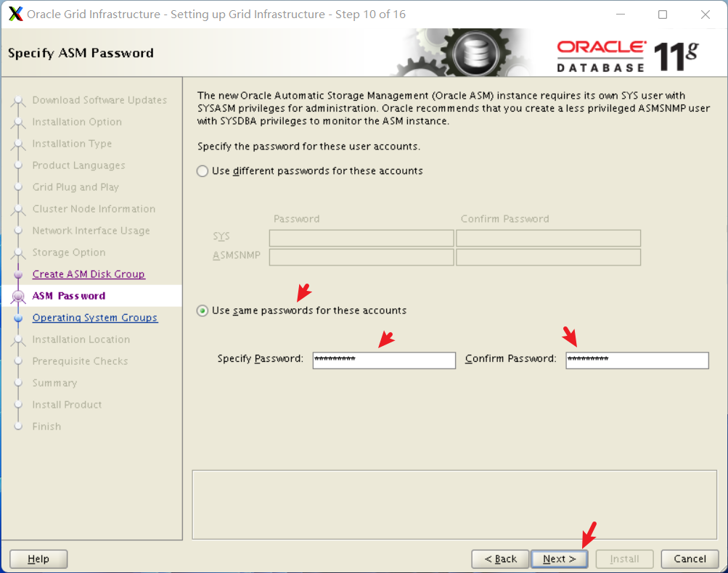Viewport: 728px width, 573px height.
Task: Select Use different passwords for these accounts
Action: (203, 171)
